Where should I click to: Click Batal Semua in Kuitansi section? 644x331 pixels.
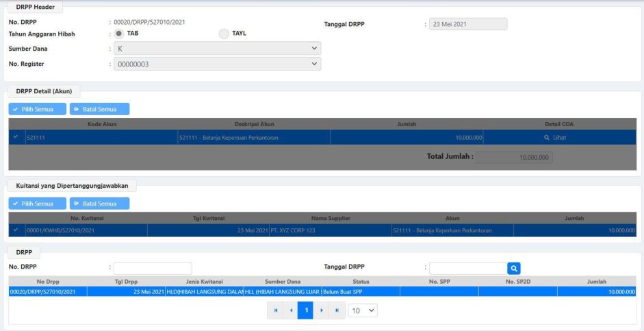pyautogui.click(x=99, y=204)
